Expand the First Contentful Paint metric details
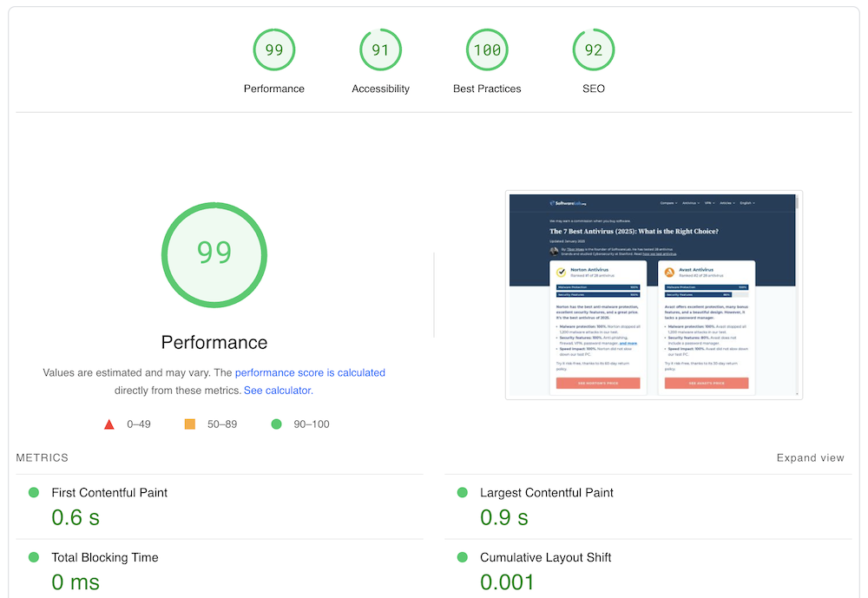 [x=109, y=492]
